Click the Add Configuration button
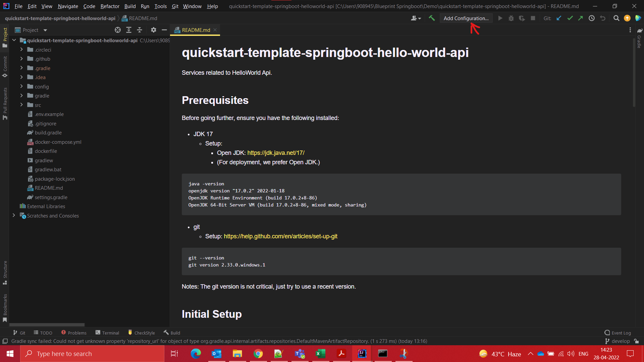Image resolution: width=644 pixels, height=362 pixels. [x=466, y=18]
